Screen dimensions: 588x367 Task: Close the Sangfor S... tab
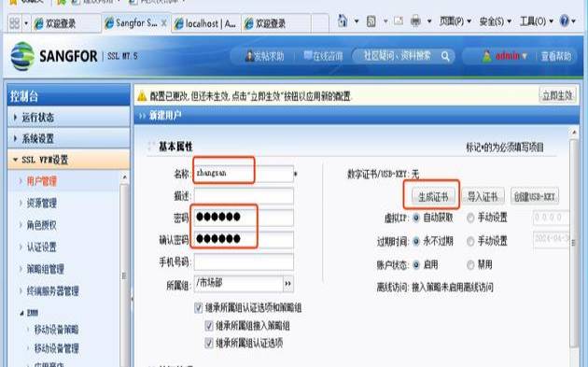tap(164, 23)
